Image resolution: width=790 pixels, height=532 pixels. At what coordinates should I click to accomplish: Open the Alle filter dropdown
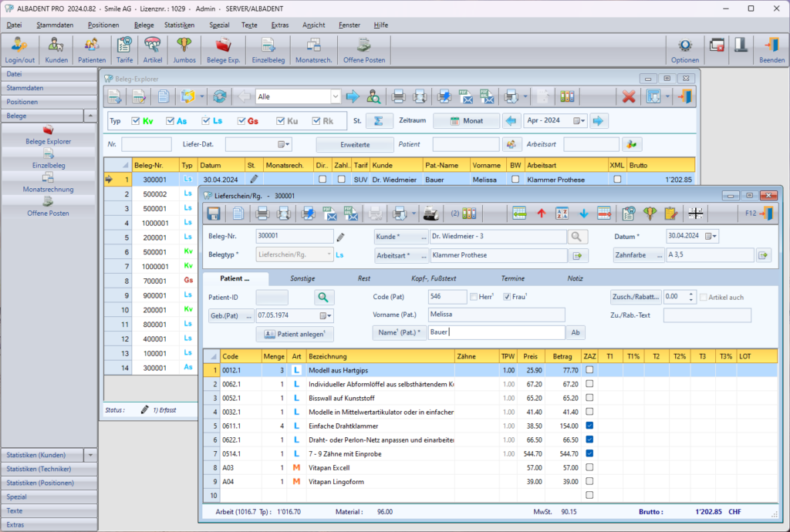(x=336, y=96)
